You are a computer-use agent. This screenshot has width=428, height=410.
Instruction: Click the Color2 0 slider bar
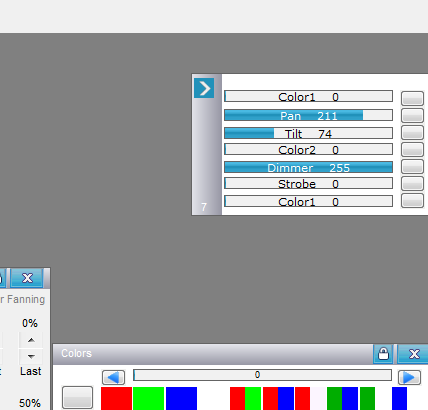[x=308, y=149]
